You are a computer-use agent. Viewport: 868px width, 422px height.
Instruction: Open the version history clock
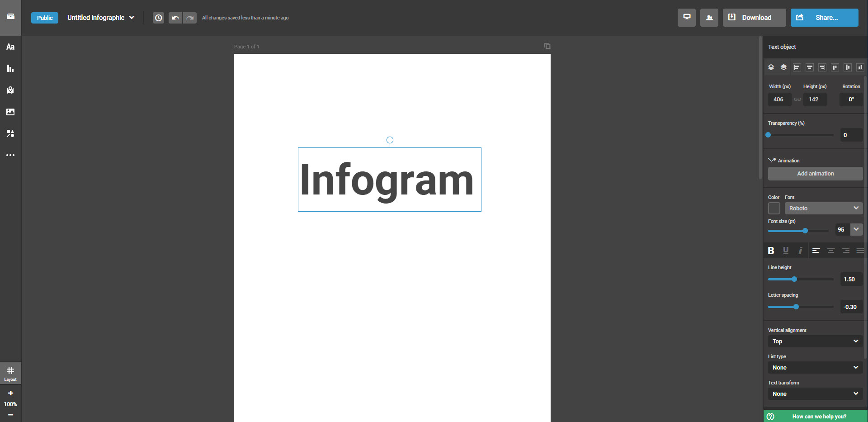(x=158, y=18)
